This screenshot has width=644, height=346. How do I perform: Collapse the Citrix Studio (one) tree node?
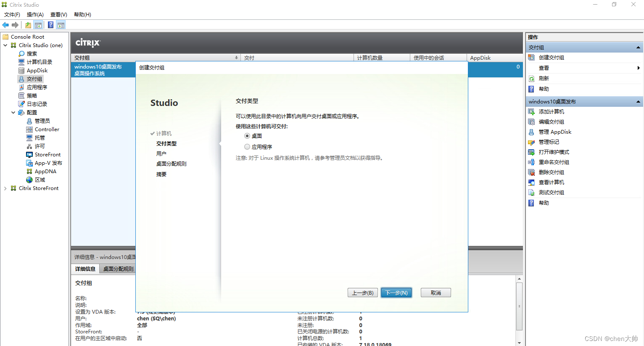(5, 45)
